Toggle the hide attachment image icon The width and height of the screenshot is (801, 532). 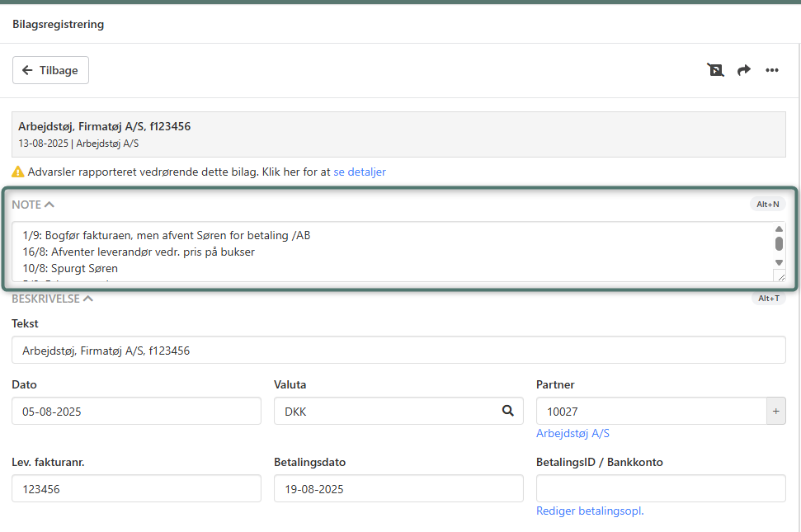[715, 70]
